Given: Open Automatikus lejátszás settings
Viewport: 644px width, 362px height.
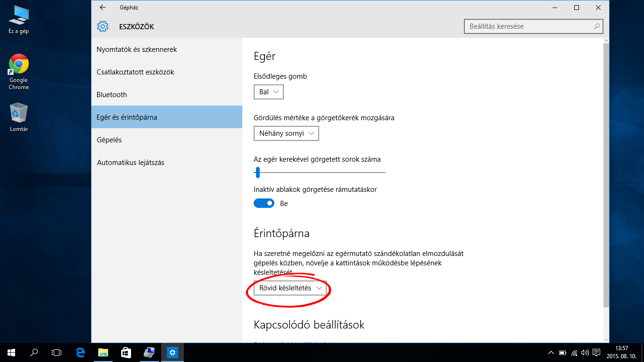Looking at the screenshot, I should point(131,163).
